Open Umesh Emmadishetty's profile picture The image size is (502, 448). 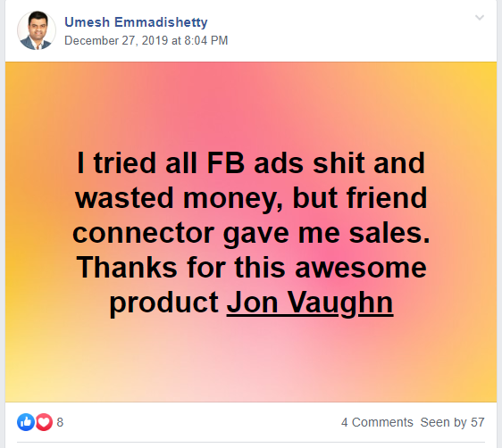point(37,30)
